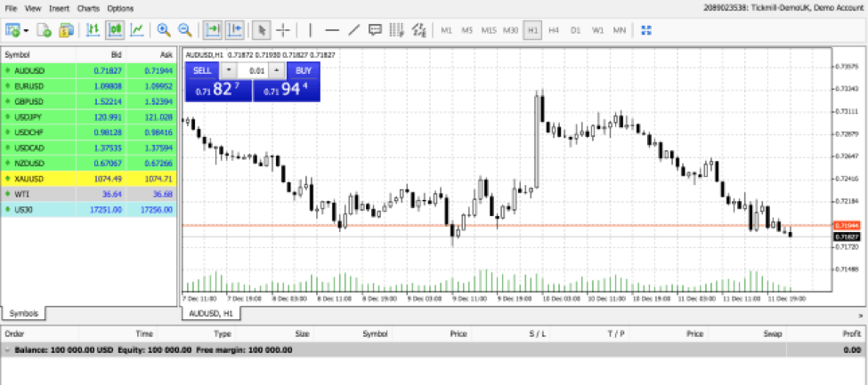868x385 pixels.
Task: Select NZDUSD in the symbols list
Action: [x=88, y=164]
